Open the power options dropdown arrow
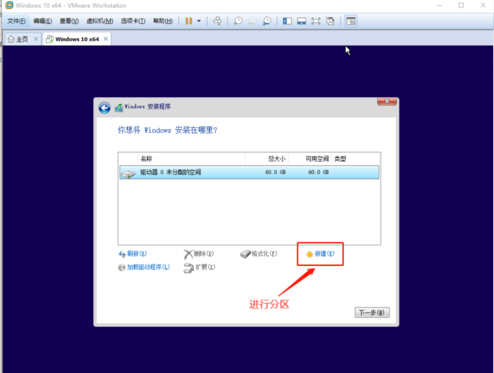Screen dimensions: 494x373 (x=199, y=21)
